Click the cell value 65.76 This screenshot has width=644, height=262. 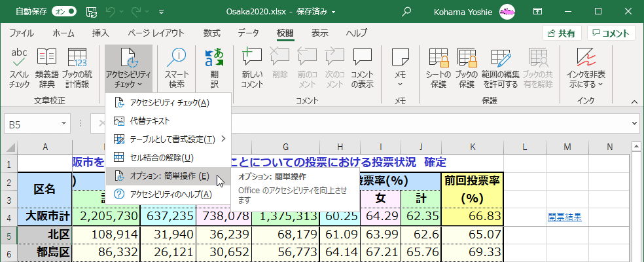tap(421, 253)
